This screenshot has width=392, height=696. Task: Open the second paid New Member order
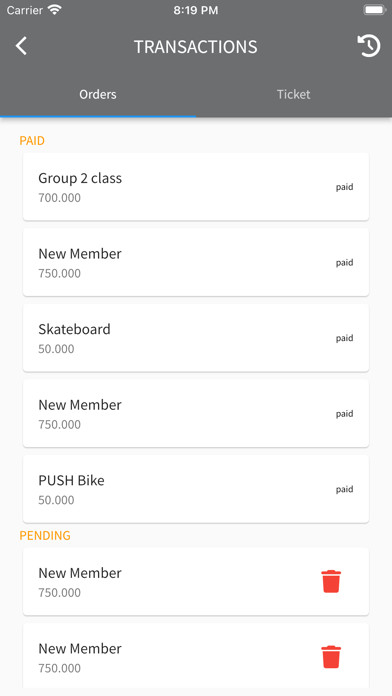tap(196, 413)
